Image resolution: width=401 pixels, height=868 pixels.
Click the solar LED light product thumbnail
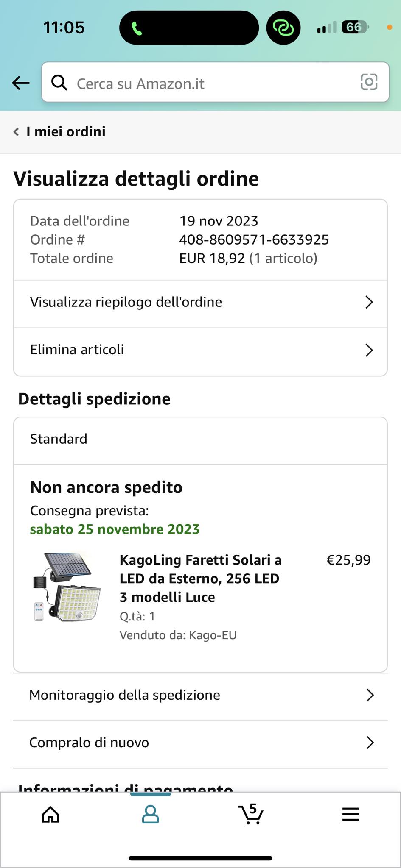pos(67,587)
